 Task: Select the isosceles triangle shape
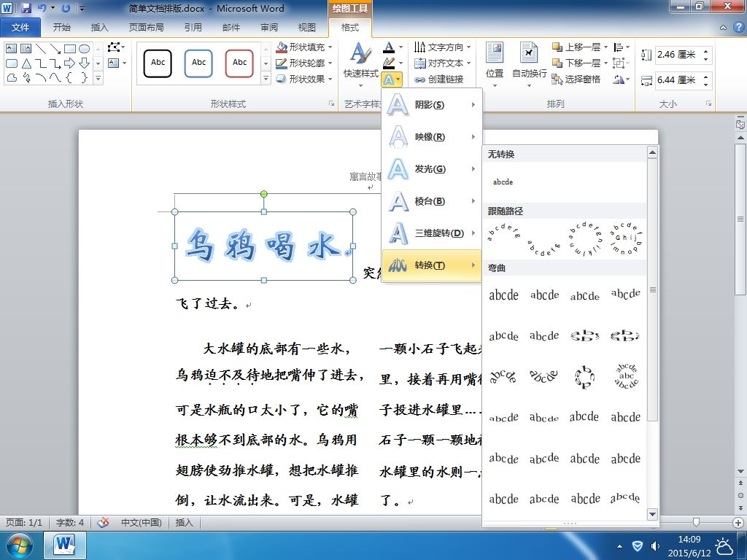point(26,63)
